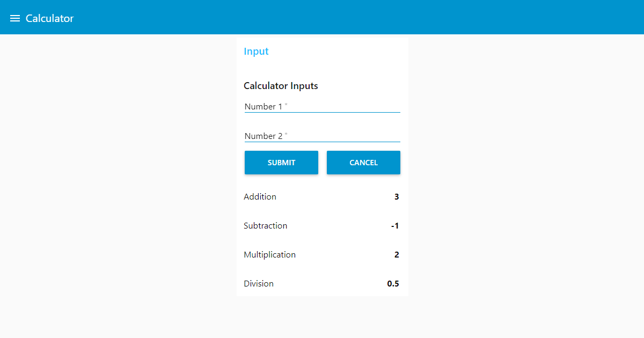Screen dimensions: 644x338
Task: Click the Subtraction label
Action: pos(265,225)
